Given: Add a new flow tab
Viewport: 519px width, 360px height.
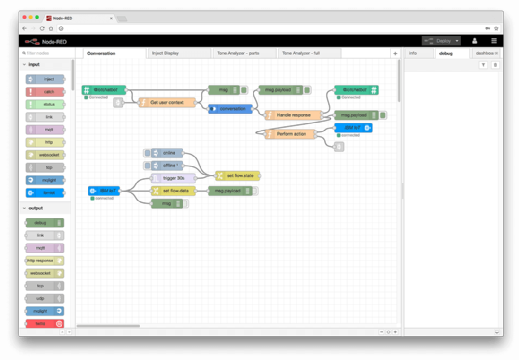Looking at the screenshot, I should (395, 53).
